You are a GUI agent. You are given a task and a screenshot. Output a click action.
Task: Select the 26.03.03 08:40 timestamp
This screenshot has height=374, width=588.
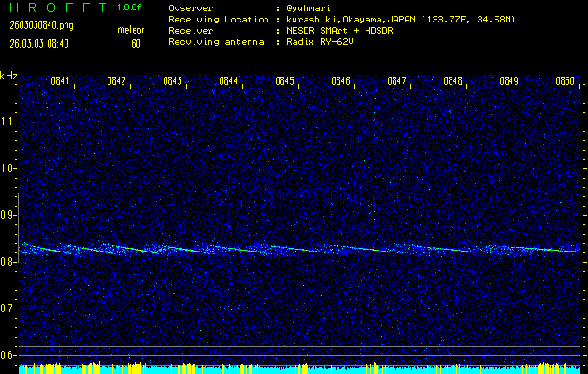43,43
